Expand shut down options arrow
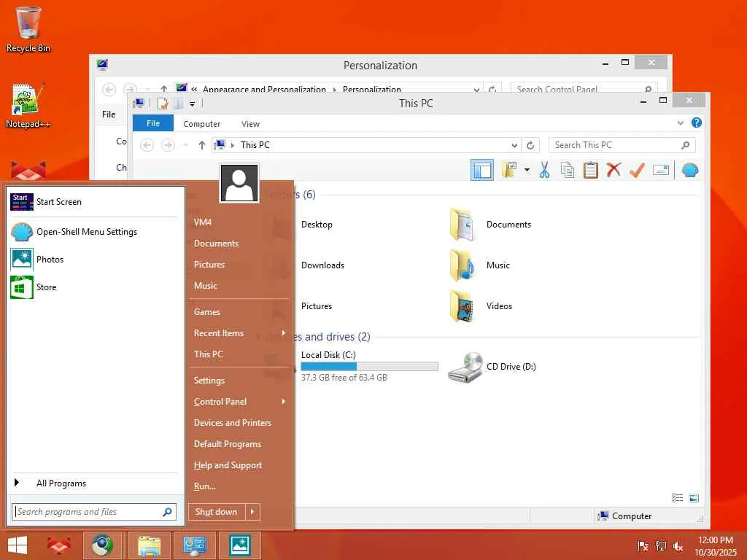The width and height of the screenshot is (747, 560). point(253,512)
